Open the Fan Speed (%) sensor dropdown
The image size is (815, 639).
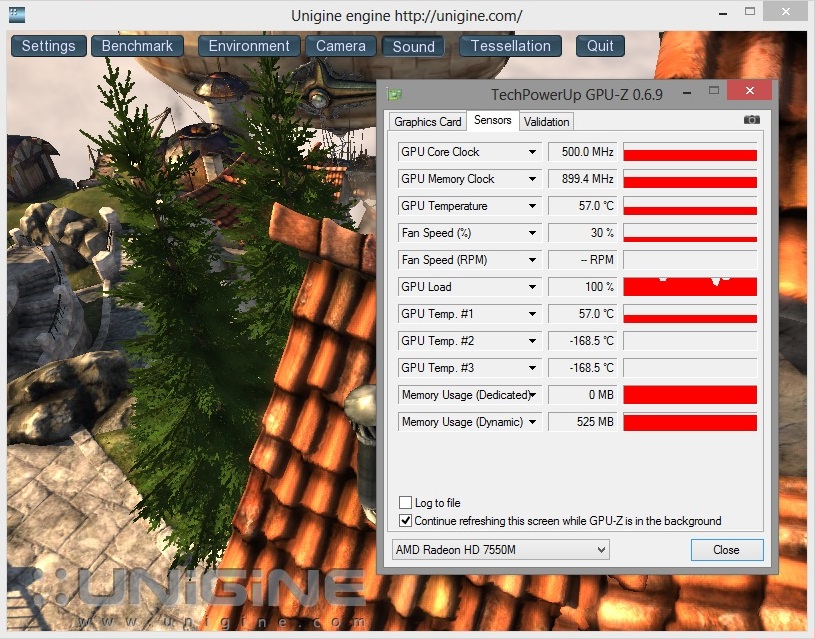click(x=532, y=233)
